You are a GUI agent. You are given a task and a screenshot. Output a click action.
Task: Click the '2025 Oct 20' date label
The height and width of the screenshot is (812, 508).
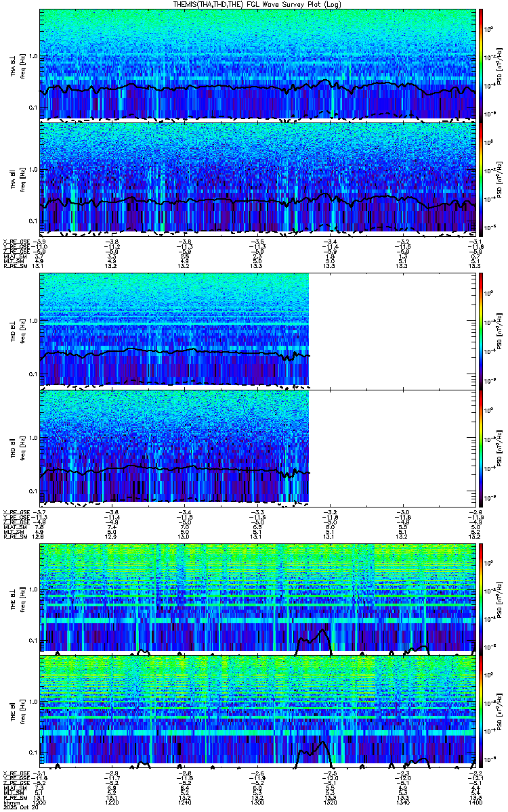coord(20,807)
